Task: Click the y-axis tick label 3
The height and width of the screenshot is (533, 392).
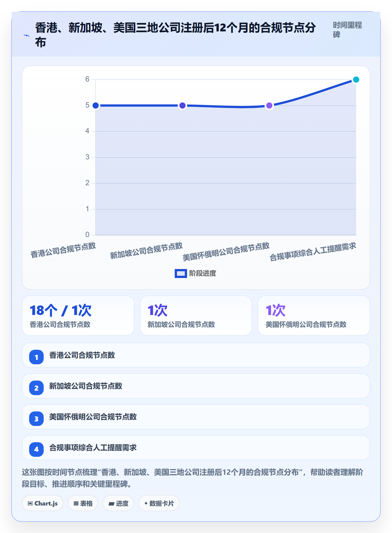Action: 87,157
